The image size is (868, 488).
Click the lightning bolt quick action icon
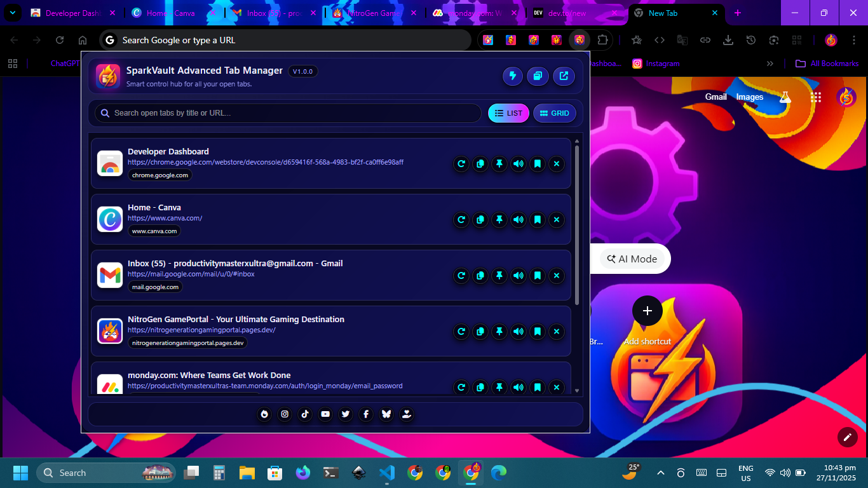tap(513, 76)
